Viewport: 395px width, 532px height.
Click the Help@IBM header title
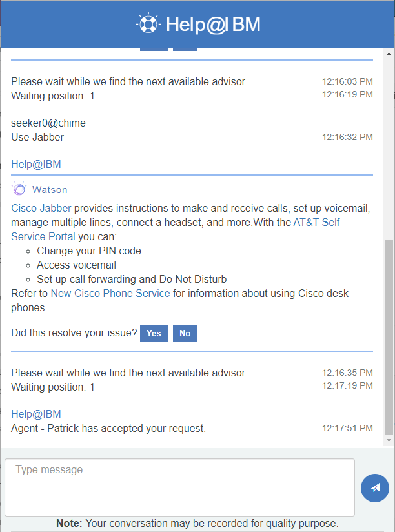[x=213, y=25]
